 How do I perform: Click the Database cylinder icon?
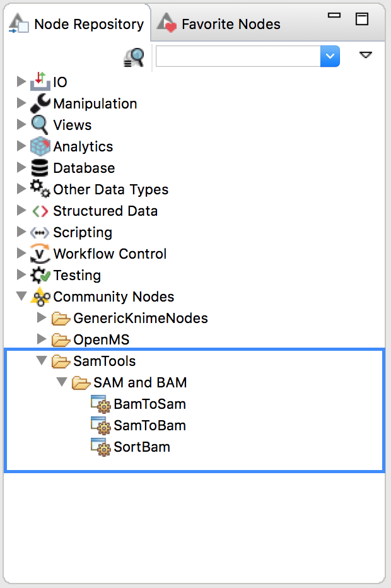[x=40, y=168]
